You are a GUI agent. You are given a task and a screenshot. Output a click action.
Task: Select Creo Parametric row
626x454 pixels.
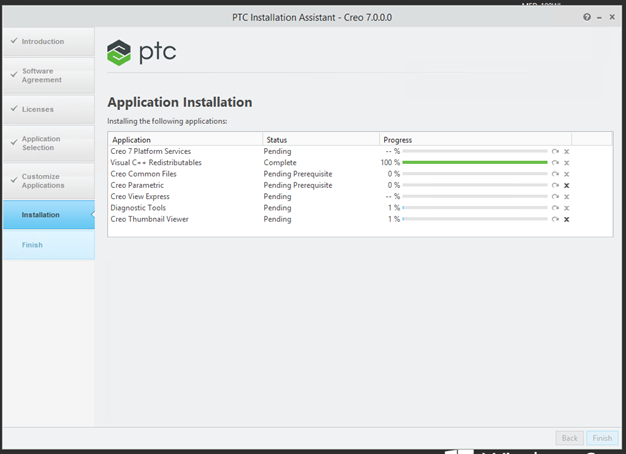click(360, 185)
